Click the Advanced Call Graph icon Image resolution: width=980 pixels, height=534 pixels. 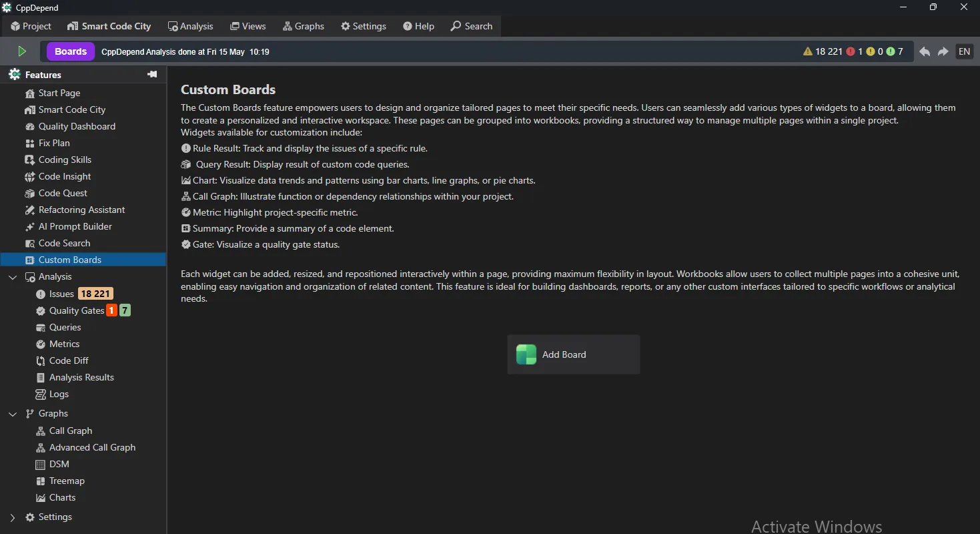pyautogui.click(x=40, y=447)
